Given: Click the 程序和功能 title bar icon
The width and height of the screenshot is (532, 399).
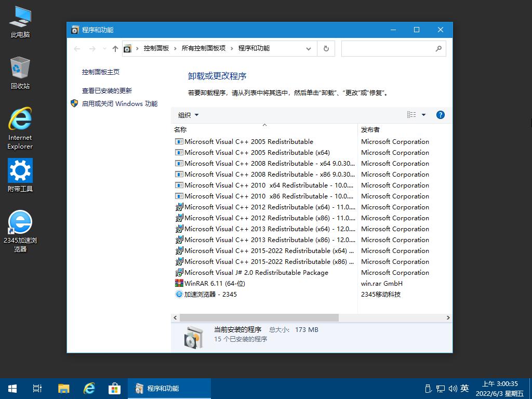Looking at the screenshot, I should click(75, 30).
